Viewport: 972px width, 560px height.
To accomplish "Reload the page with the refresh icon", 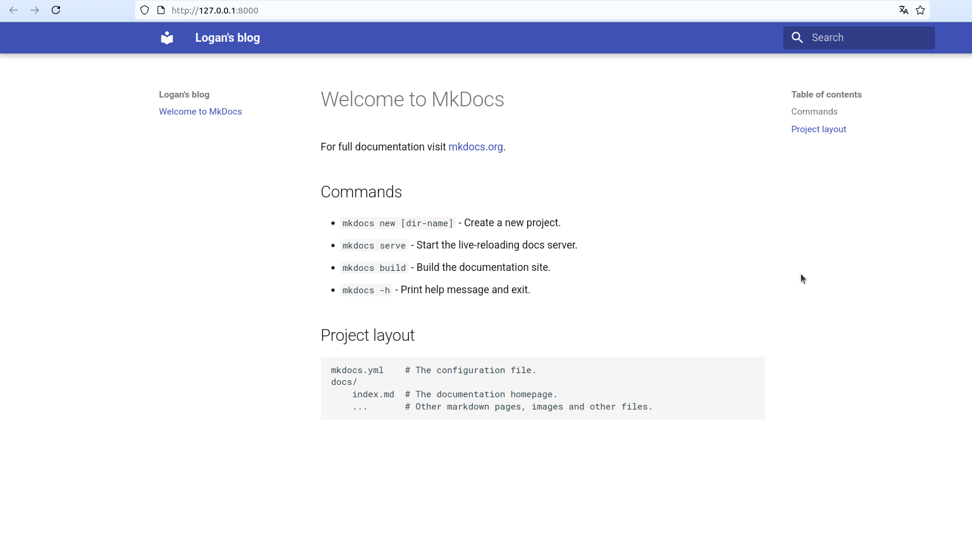I will (56, 10).
